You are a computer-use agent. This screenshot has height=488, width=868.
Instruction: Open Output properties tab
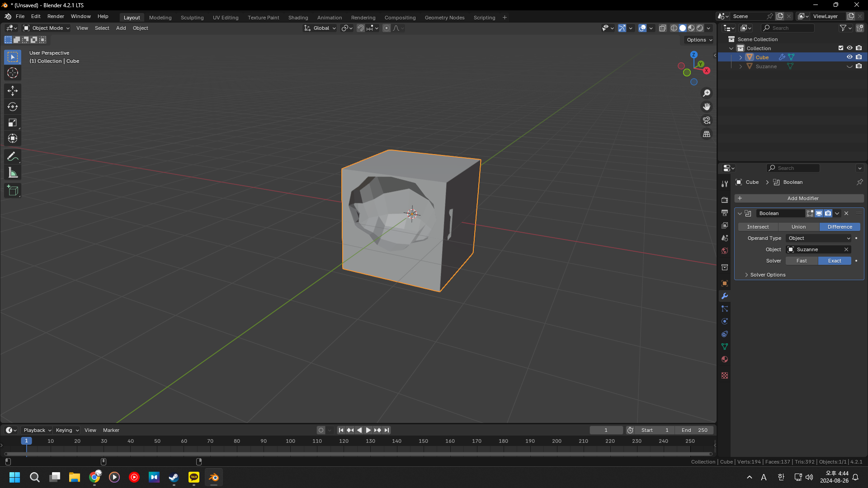click(x=725, y=212)
